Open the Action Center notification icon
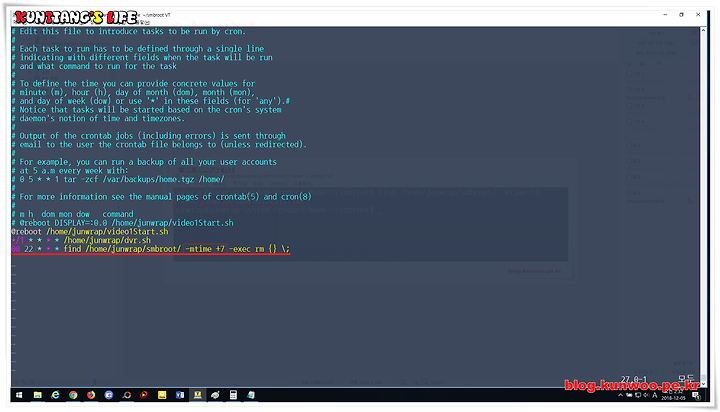This screenshot has height=412, width=720. [696, 395]
